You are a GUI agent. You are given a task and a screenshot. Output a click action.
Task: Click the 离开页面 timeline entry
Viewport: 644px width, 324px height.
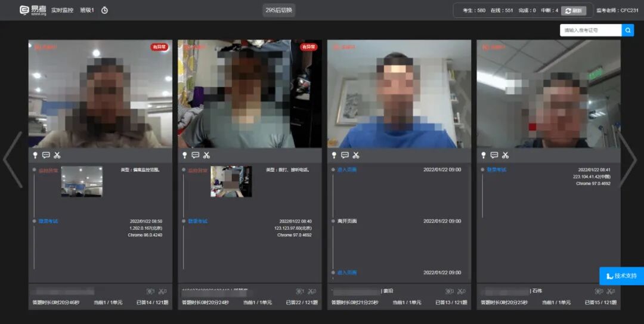(347, 221)
